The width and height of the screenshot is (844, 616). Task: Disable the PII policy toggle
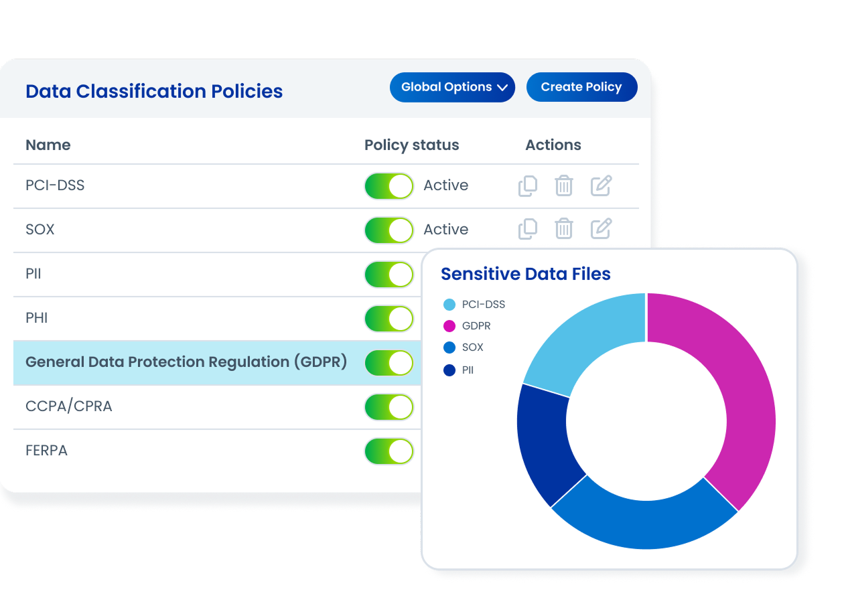click(389, 274)
